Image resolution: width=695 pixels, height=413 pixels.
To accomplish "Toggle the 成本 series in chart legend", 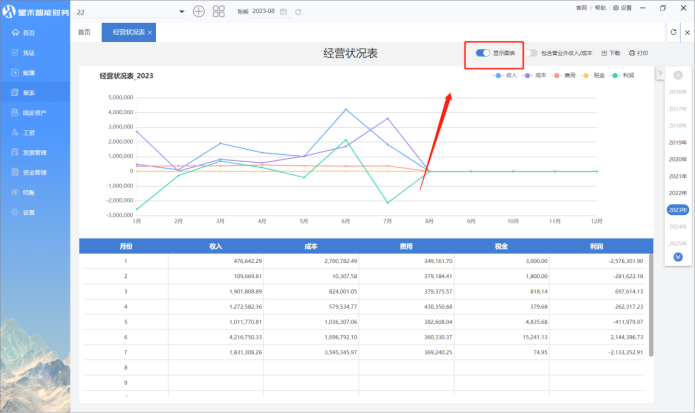I will click(534, 76).
